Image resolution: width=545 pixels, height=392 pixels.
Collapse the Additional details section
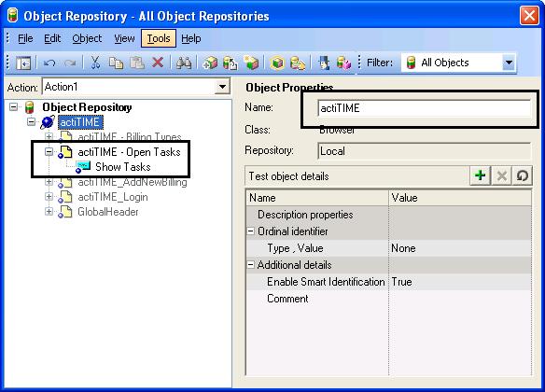250,265
